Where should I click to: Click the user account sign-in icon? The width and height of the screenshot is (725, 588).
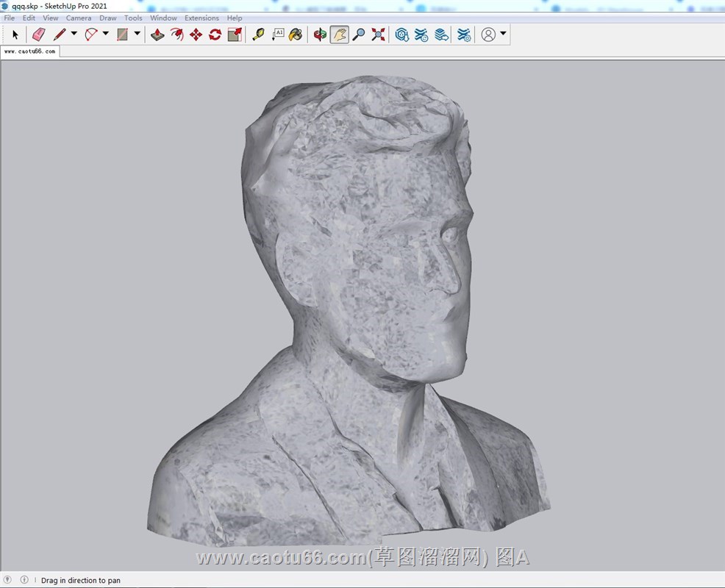click(488, 35)
